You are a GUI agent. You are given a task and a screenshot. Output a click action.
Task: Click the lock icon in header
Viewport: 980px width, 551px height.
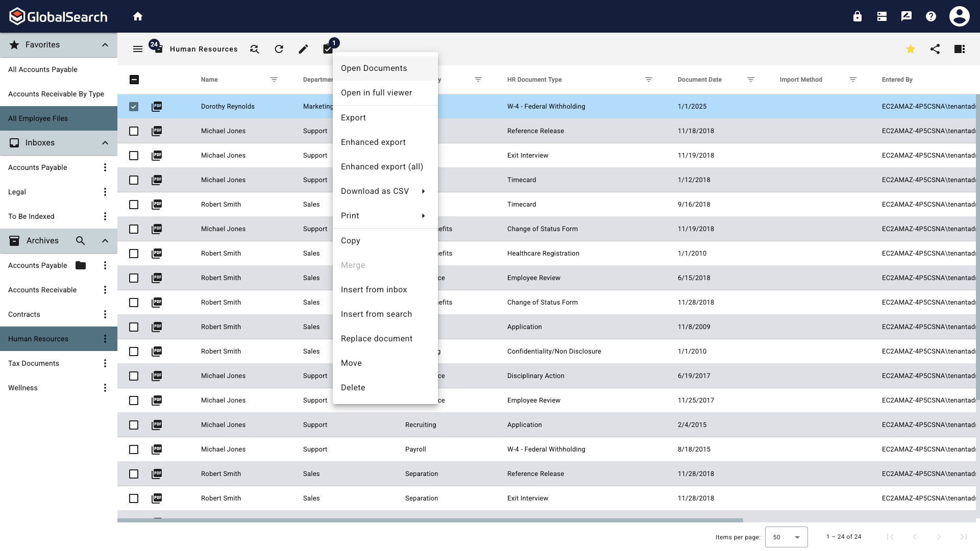coord(857,16)
